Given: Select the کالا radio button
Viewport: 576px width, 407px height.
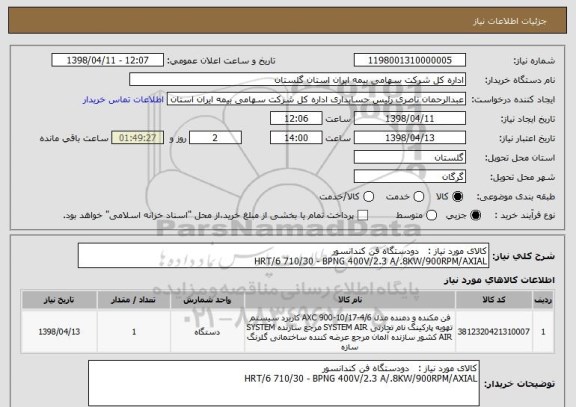Looking at the screenshot, I should pyautogui.click(x=457, y=197).
